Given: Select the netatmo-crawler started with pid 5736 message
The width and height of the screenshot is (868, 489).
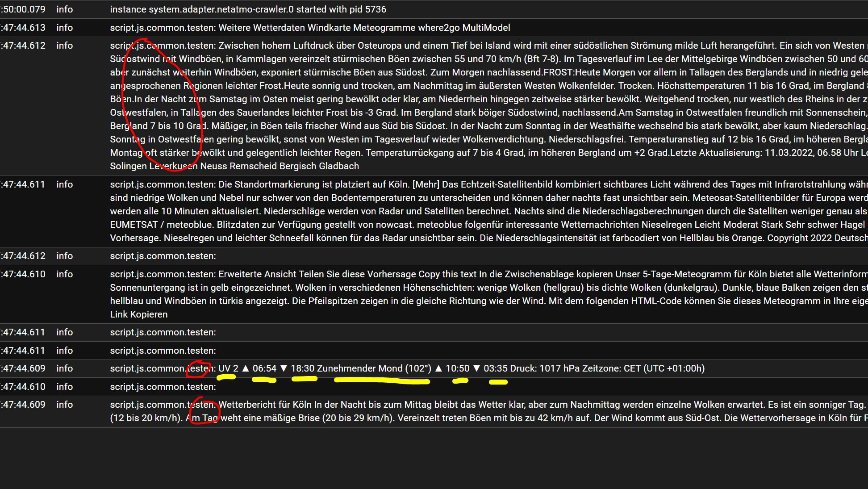Looking at the screenshot, I should coord(248,9).
